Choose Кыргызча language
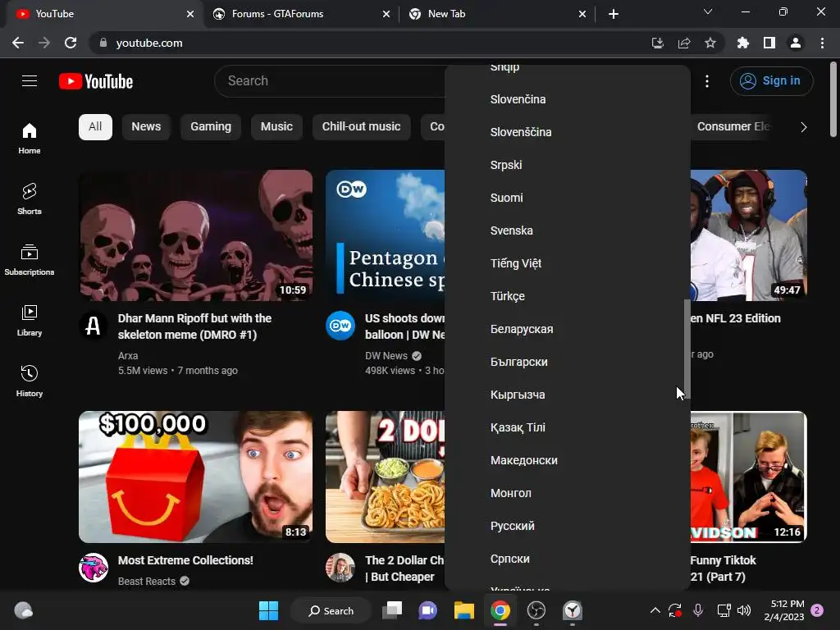The width and height of the screenshot is (840, 630). click(568, 395)
